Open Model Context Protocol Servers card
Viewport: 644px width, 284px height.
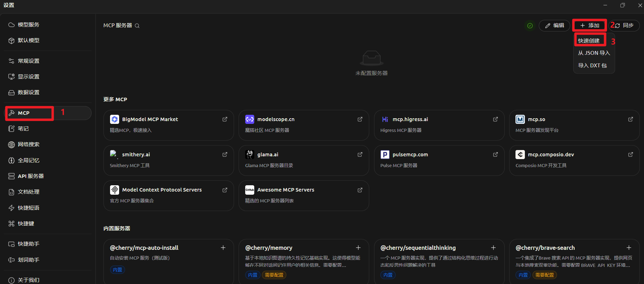coord(168,195)
